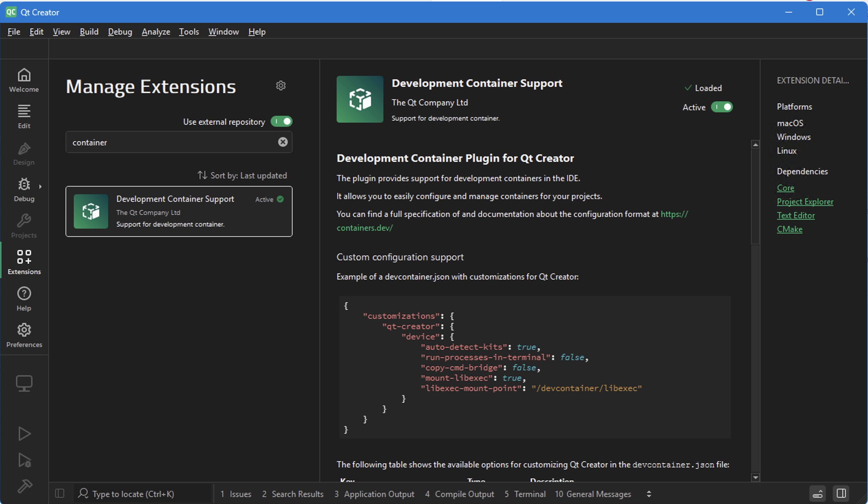Switch to Edit mode

pos(24,116)
